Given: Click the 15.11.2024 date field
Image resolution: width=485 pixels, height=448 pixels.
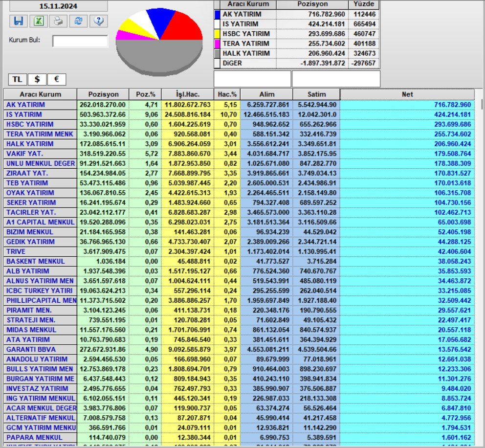Looking at the screenshot, I should [x=58, y=6].
